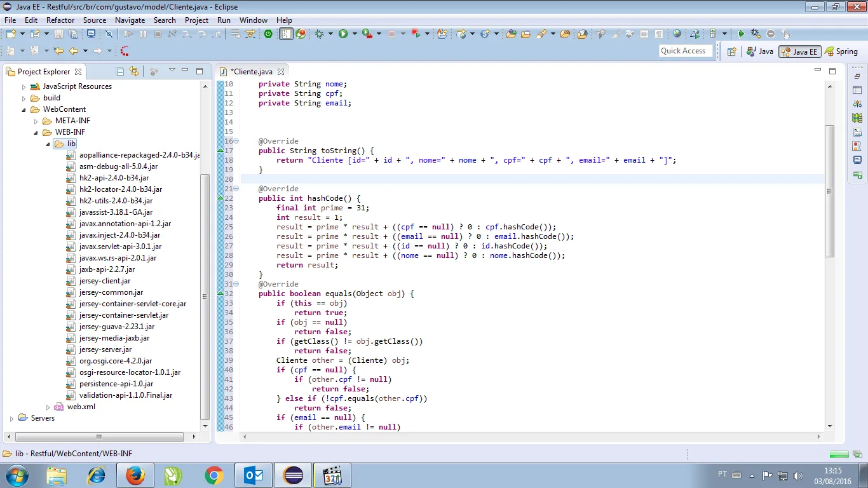Click Collapse All in Project Explorer
This screenshot has width=868, height=488.
pos(120,72)
